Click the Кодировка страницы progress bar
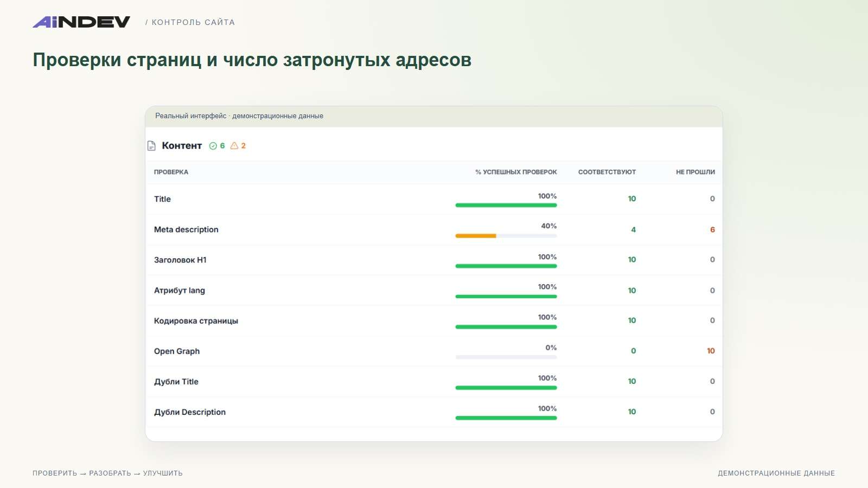Viewport: 868px width, 488px height. click(506, 327)
